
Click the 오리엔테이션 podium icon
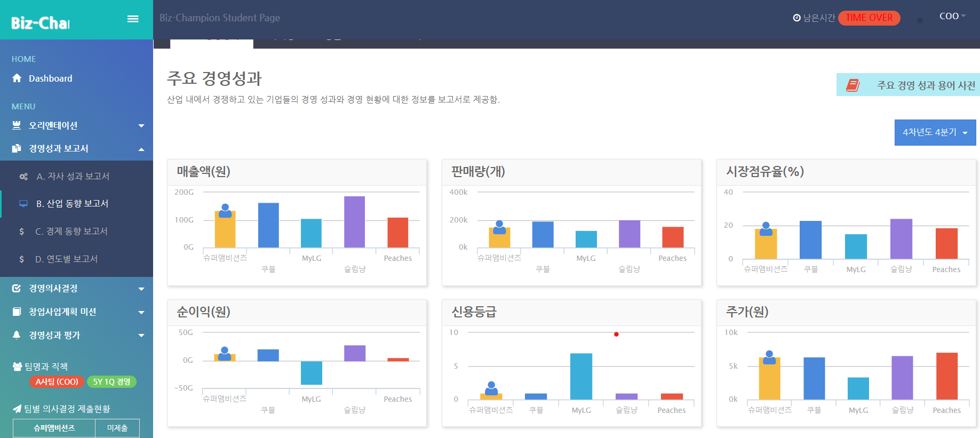[17, 125]
